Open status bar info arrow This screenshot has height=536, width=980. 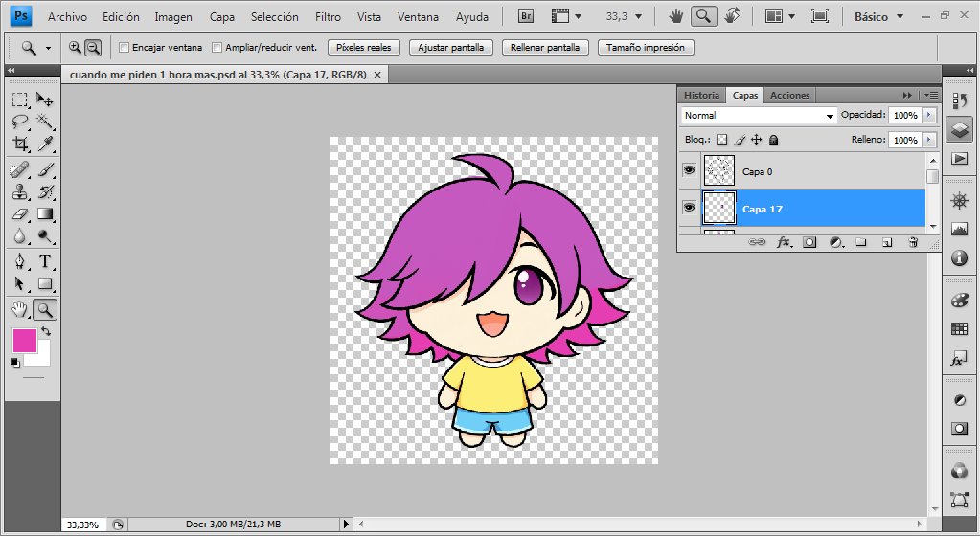pyautogui.click(x=346, y=525)
